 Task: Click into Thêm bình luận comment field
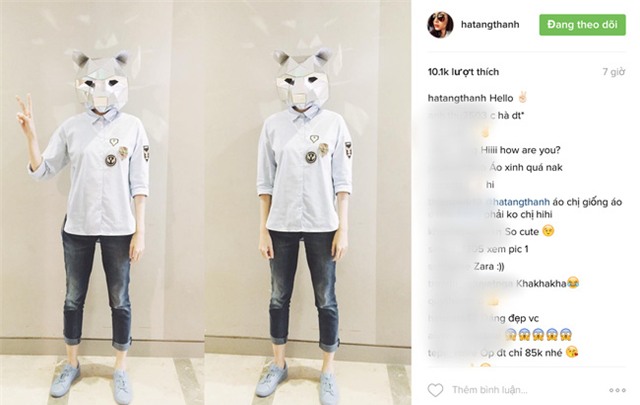pyautogui.click(x=489, y=390)
